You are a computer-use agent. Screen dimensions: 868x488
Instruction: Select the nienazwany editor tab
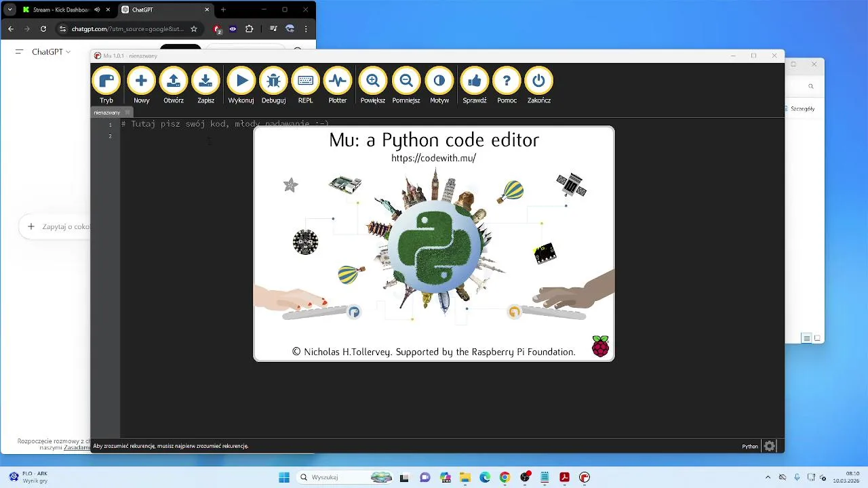(x=107, y=113)
